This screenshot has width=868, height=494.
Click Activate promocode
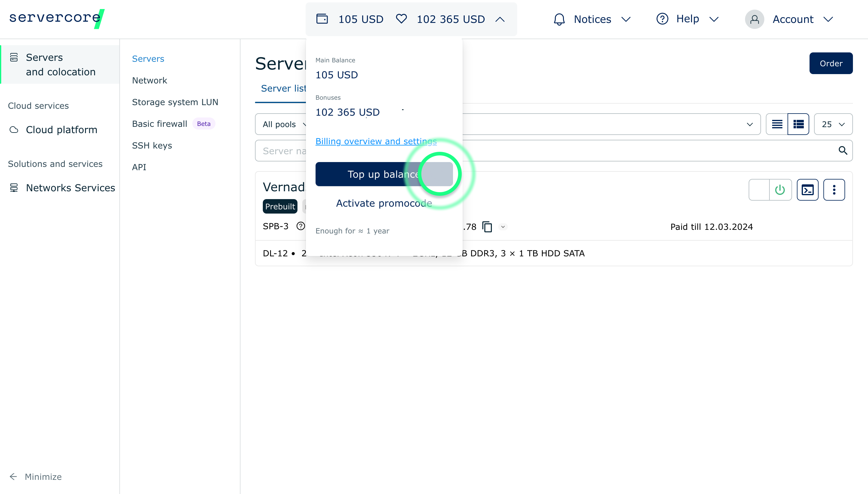(384, 203)
